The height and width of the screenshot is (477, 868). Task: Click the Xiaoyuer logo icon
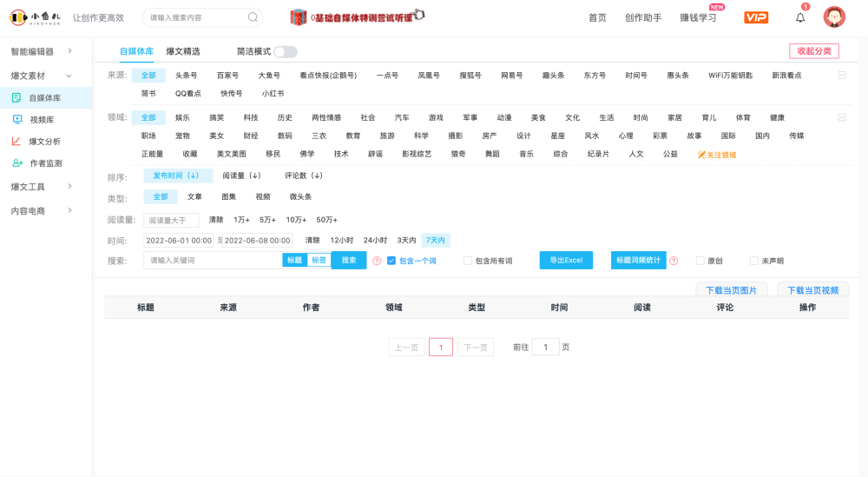tap(18, 17)
